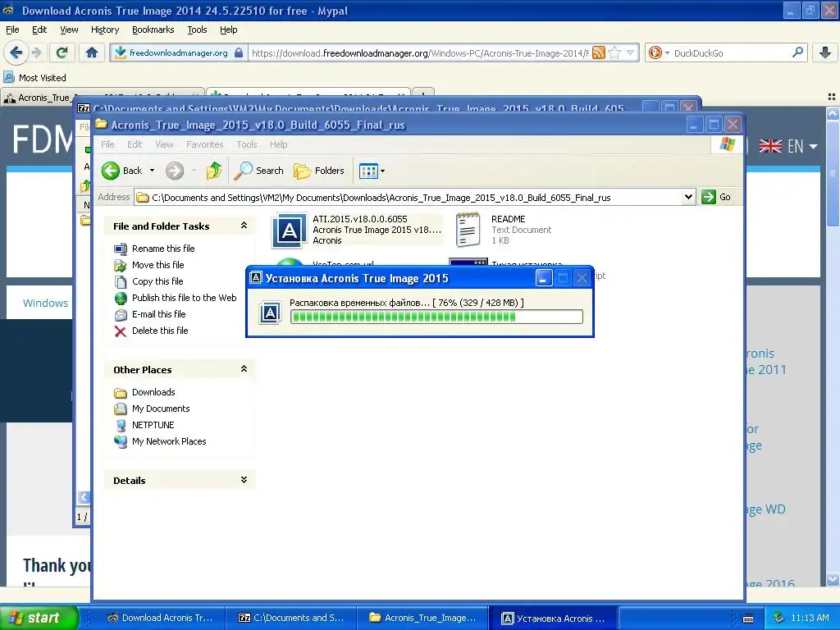Image resolution: width=840 pixels, height=630 pixels.
Task: Open the EN language dropdown
Action: (x=802, y=146)
